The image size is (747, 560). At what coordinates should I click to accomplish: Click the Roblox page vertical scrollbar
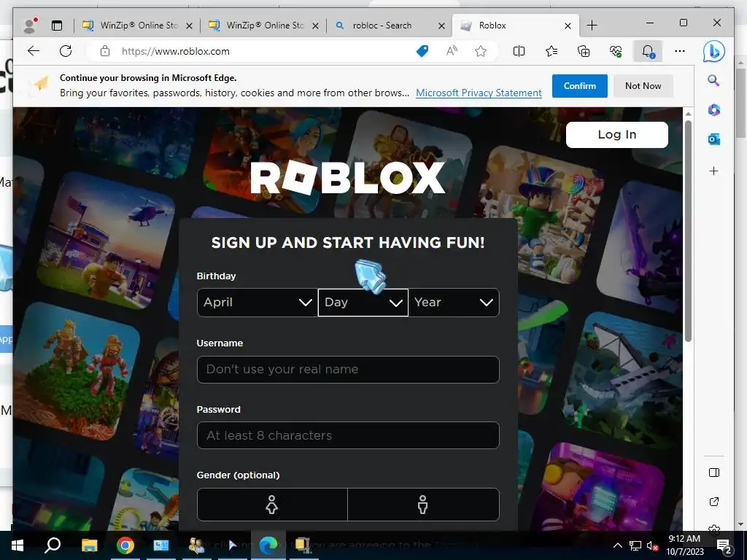tap(688, 230)
